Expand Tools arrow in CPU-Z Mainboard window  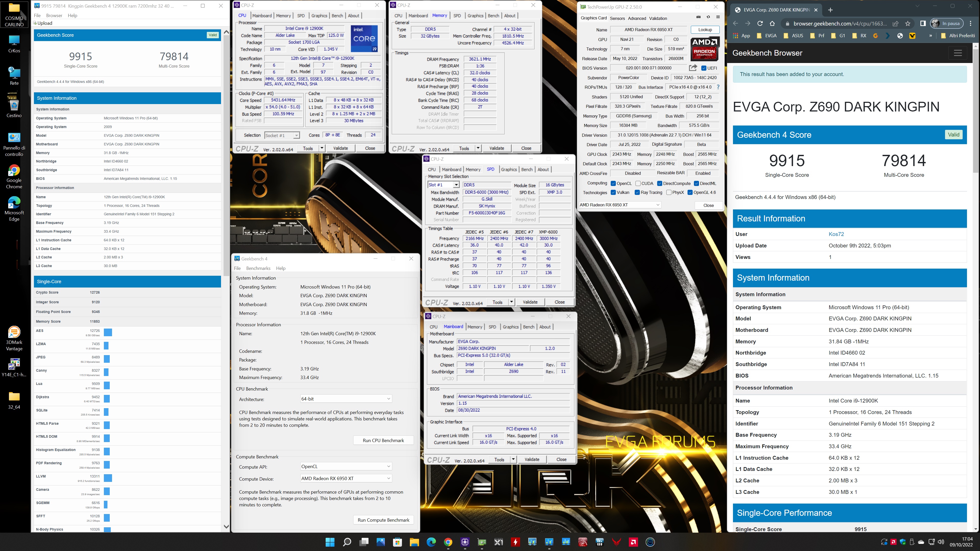point(513,459)
